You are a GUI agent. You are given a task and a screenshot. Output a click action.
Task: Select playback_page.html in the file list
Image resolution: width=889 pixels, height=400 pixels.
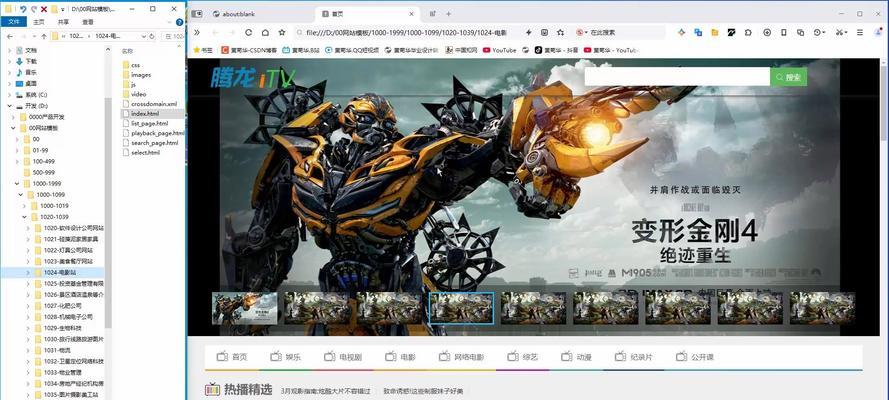pyautogui.click(x=154, y=133)
